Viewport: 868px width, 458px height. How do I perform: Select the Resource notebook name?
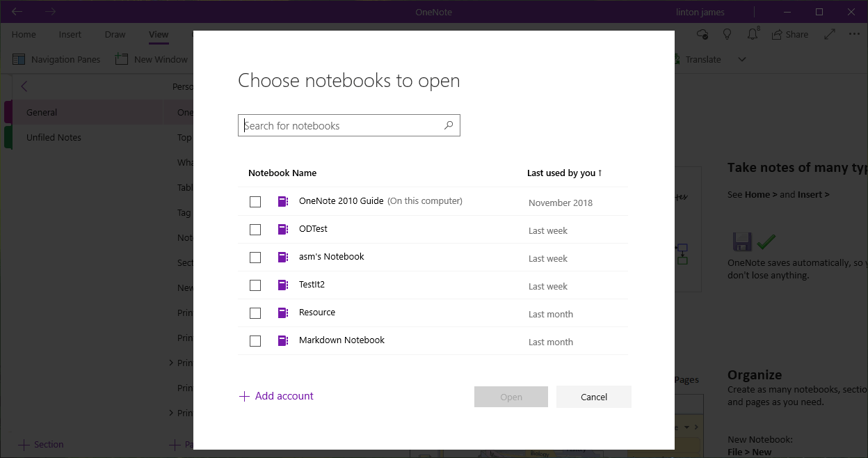(x=317, y=312)
